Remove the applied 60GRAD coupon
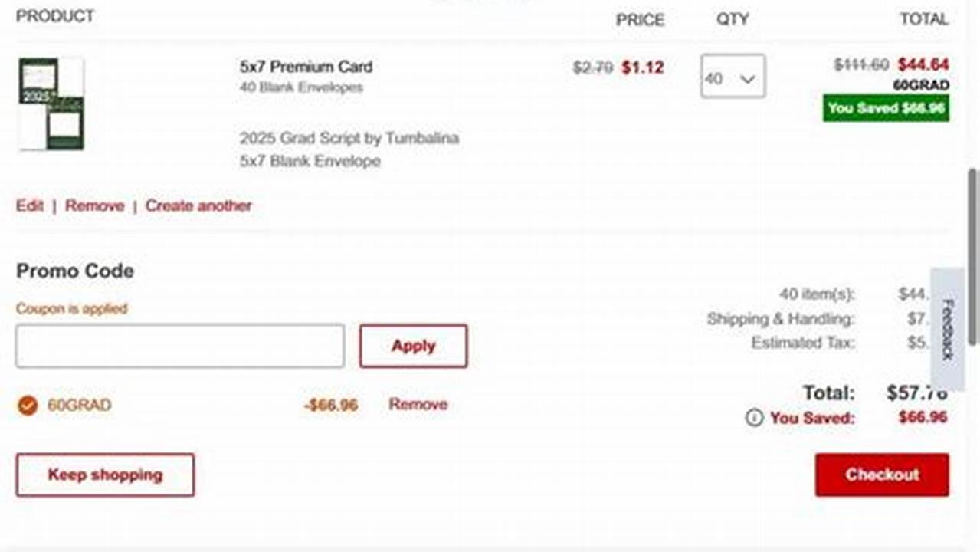This screenshot has width=980, height=552. 418,404
